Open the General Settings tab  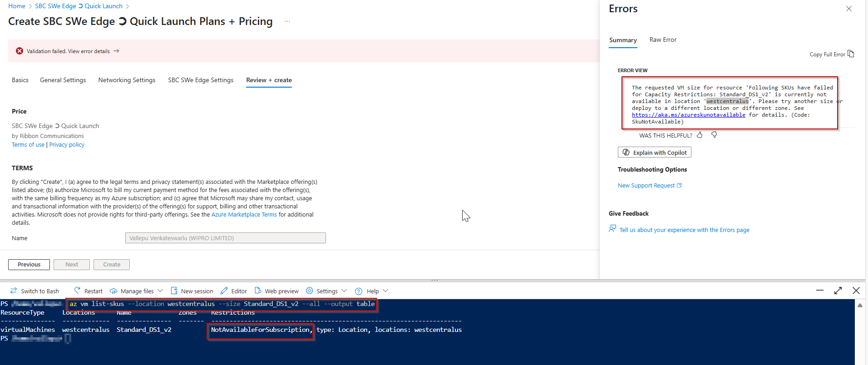[x=63, y=80]
